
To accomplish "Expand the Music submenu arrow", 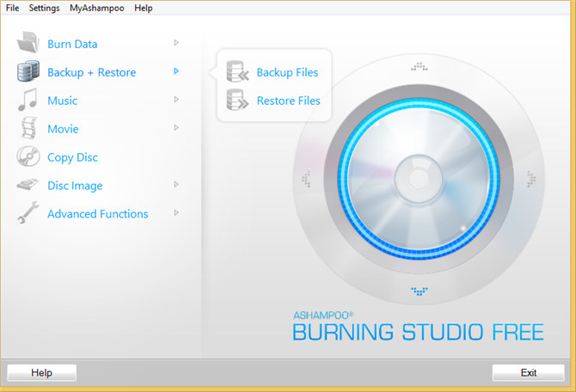I will pos(176,100).
